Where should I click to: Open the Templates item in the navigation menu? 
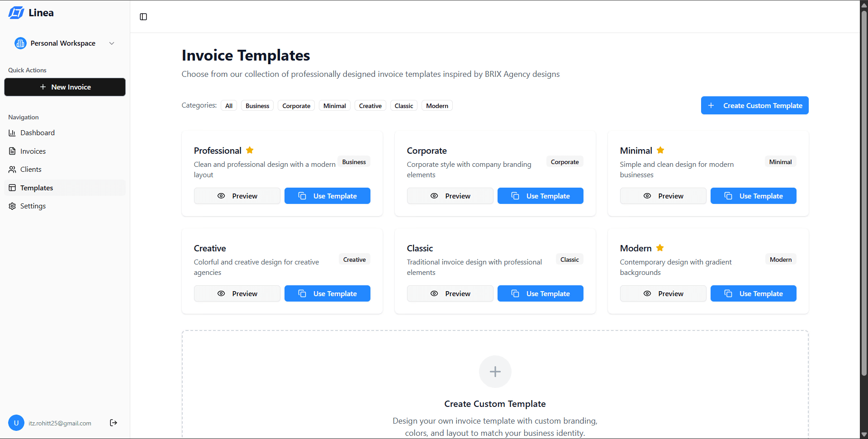pyautogui.click(x=36, y=188)
